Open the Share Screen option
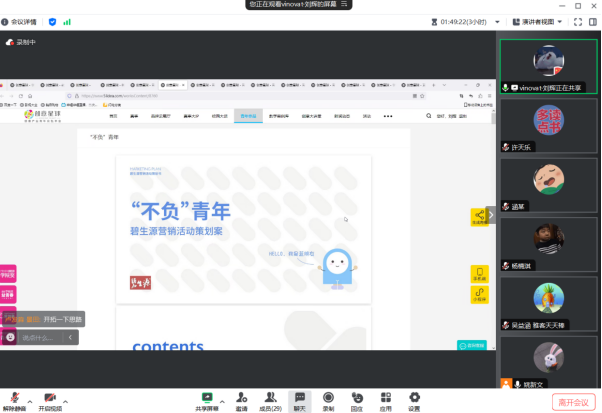Image resolution: width=602 pixels, height=413 pixels. coord(207,397)
